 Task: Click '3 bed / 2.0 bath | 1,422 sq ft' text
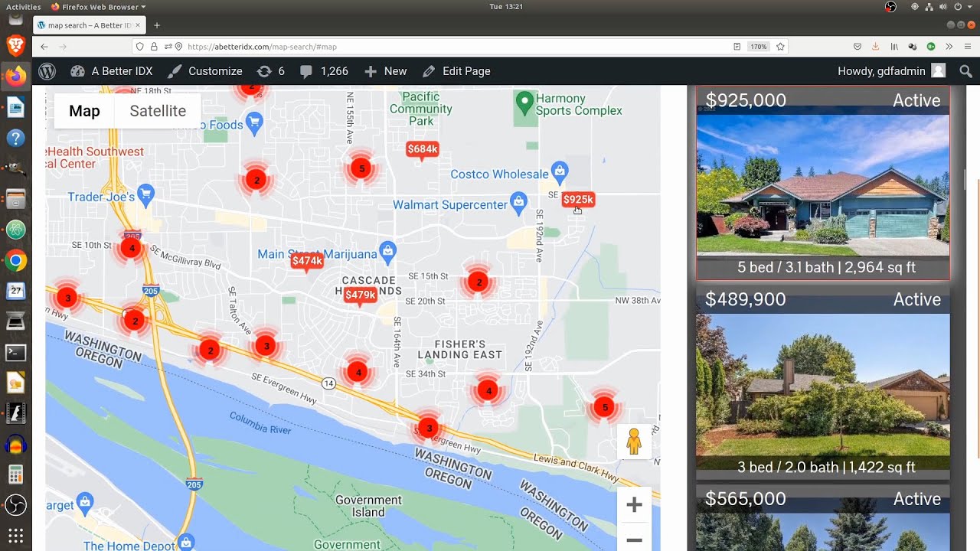coord(827,468)
